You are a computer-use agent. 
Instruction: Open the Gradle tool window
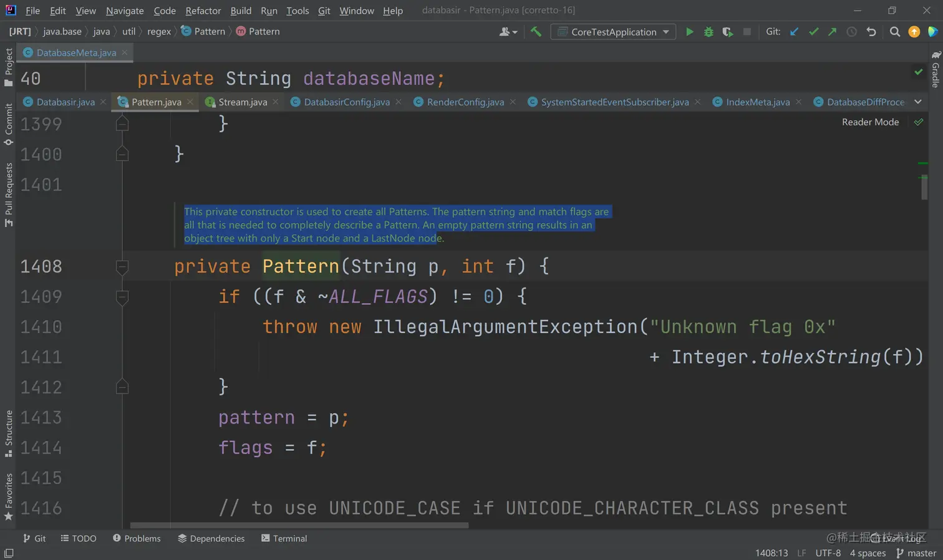pos(936,70)
